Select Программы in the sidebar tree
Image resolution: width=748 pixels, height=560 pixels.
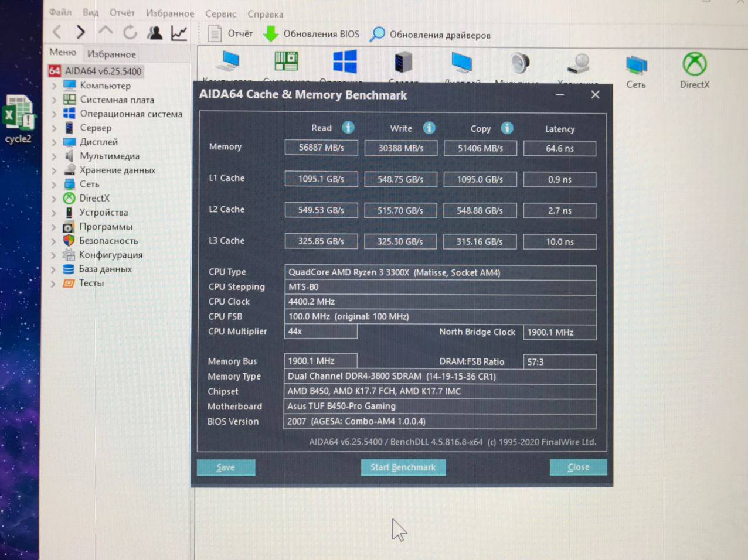click(106, 227)
